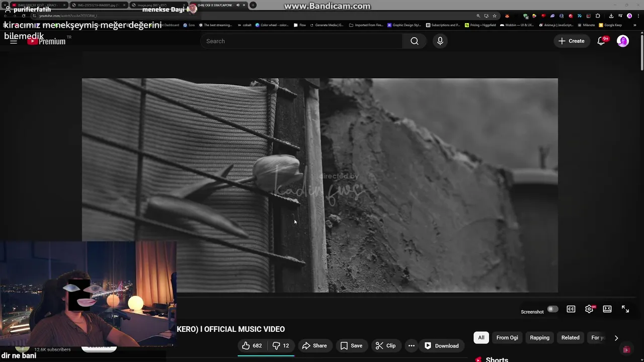The height and width of the screenshot is (362, 644).
Task: Open browser downloads icon
Action: [x=611, y=16]
